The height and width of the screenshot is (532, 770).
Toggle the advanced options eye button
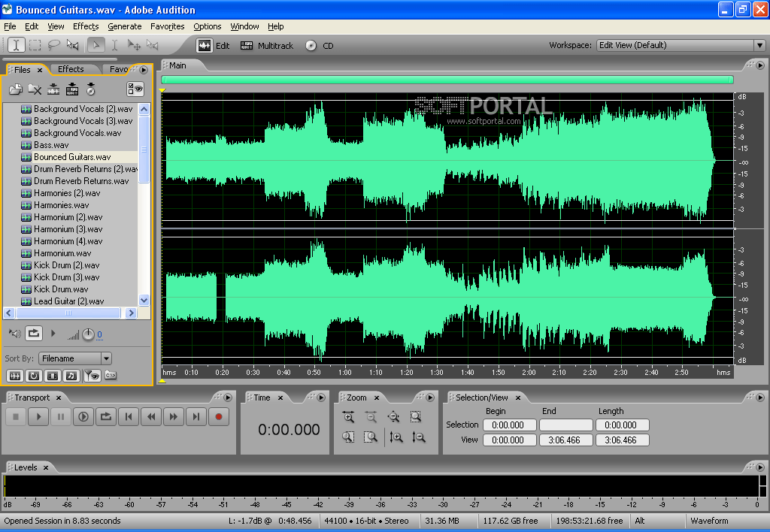pos(135,89)
